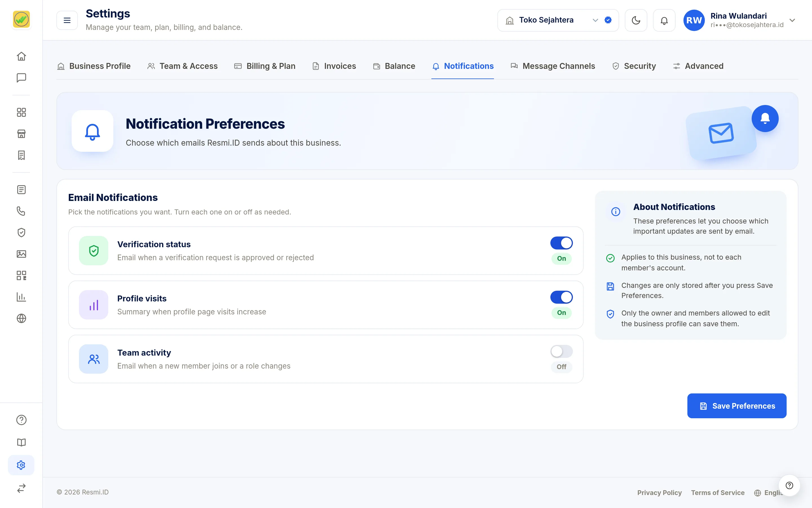The width and height of the screenshot is (812, 508).
Task: Open the Home icon in sidebar
Action: [21, 56]
